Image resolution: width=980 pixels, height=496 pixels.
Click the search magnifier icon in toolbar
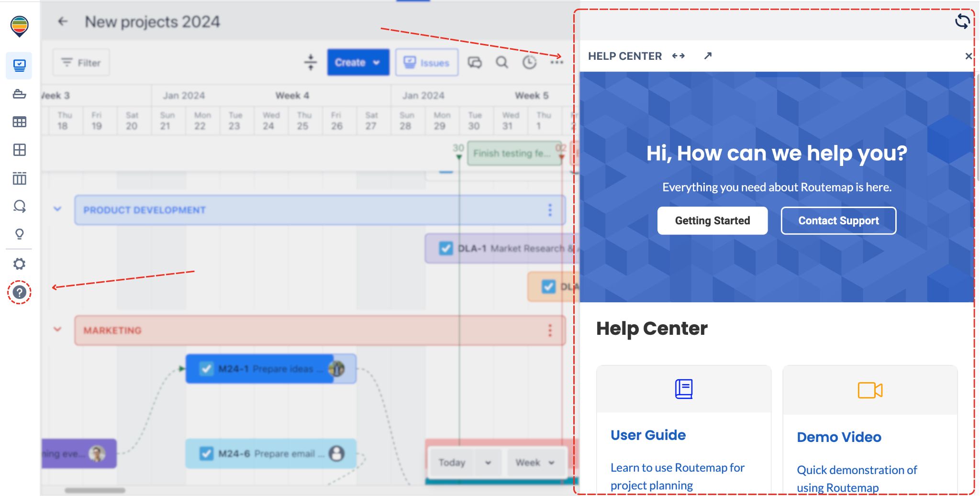click(502, 63)
